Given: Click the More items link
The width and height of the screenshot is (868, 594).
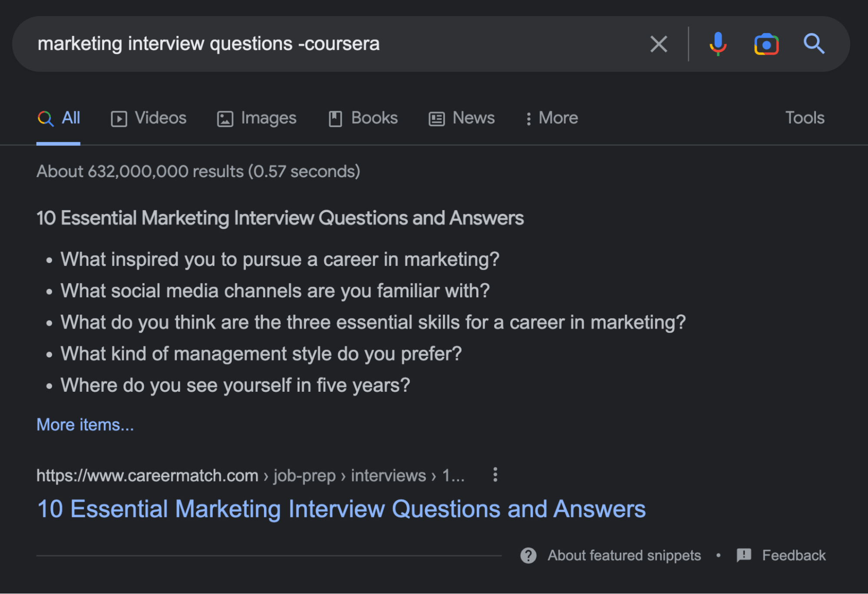Looking at the screenshot, I should tap(85, 424).
